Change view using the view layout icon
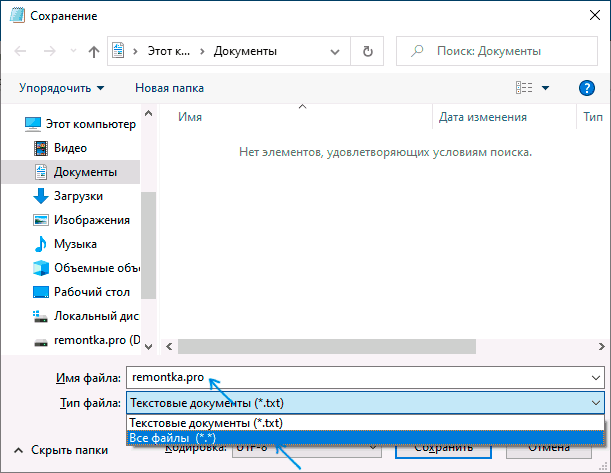Viewport: 611px width, 473px height. tap(524, 88)
